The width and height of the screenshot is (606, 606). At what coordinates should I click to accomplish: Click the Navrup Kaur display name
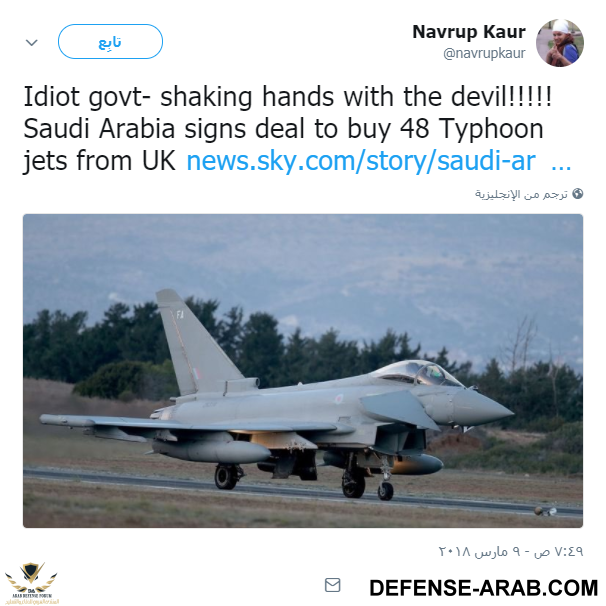click(x=469, y=32)
